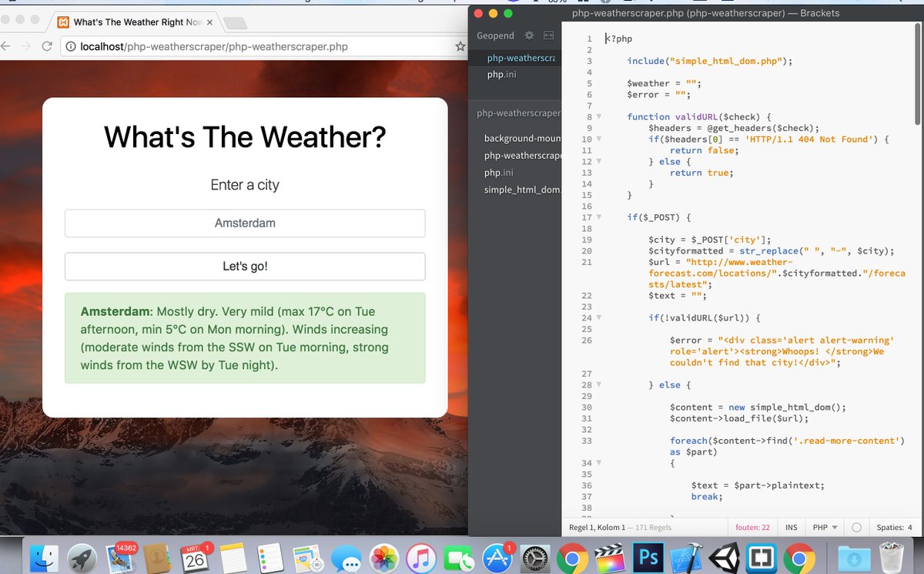The height and width of the screenshot is (574, 924).
Task: Click the fouten: 22 errors indicator
Action: coord(752,527)
